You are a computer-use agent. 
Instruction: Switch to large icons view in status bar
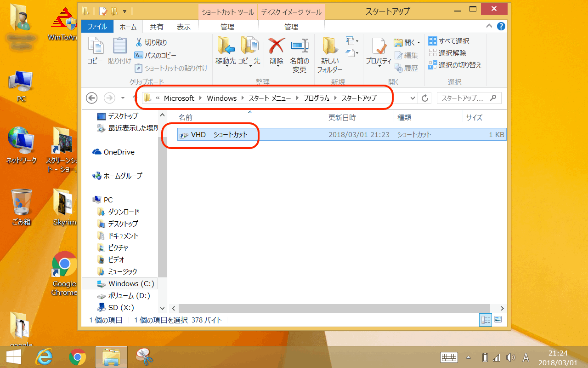coord(498,320)
